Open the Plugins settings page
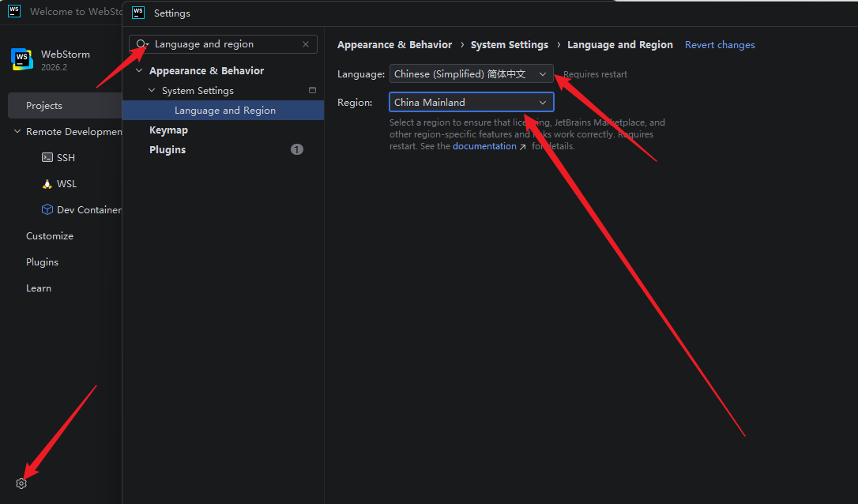The width and height of the screenshot is (858, 504). point(167,149)
